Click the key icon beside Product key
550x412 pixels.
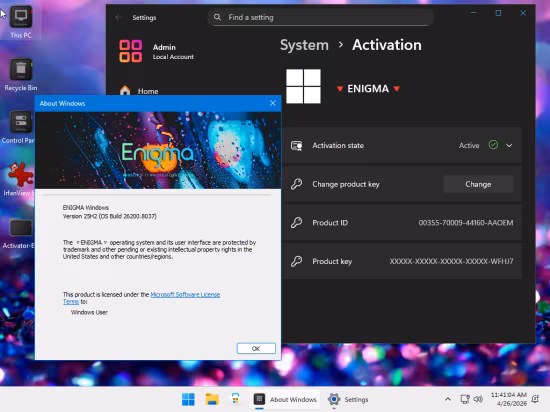[x=296, y=261]
